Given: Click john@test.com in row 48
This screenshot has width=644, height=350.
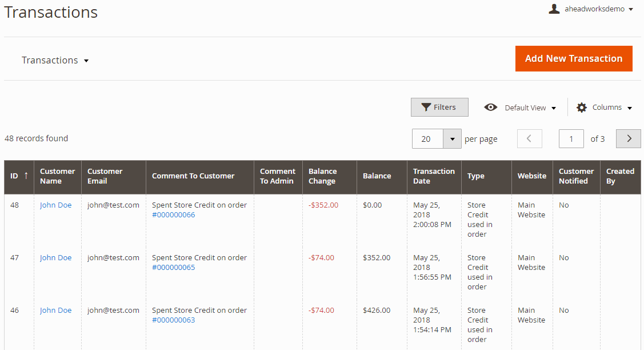Looking at the screenshot, I should [x=113, y=205].
